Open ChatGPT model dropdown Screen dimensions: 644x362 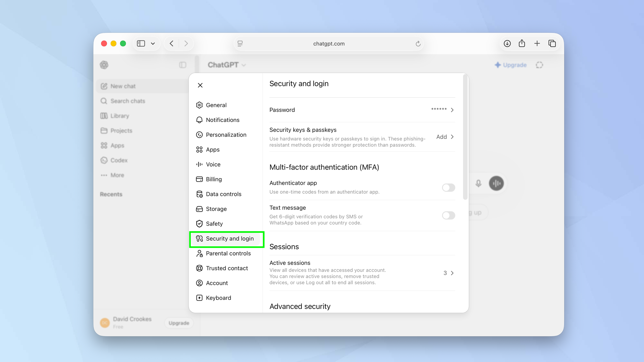[227, 65]
